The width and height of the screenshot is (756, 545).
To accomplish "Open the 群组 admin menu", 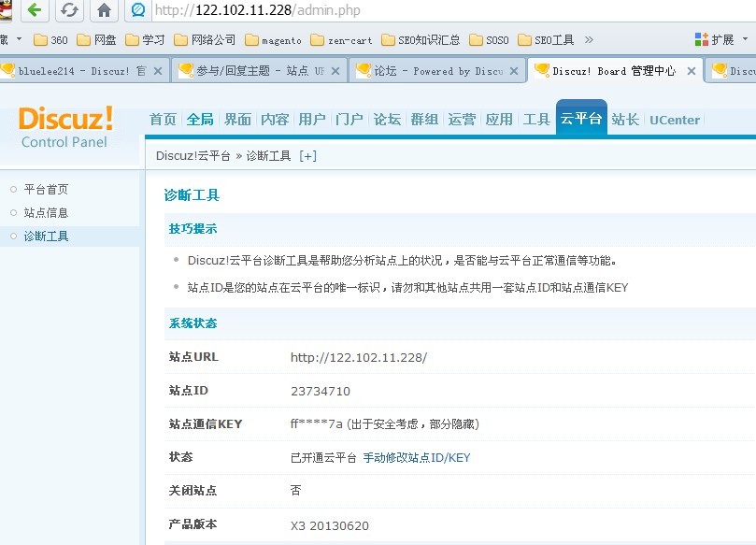I will [424, 119].
